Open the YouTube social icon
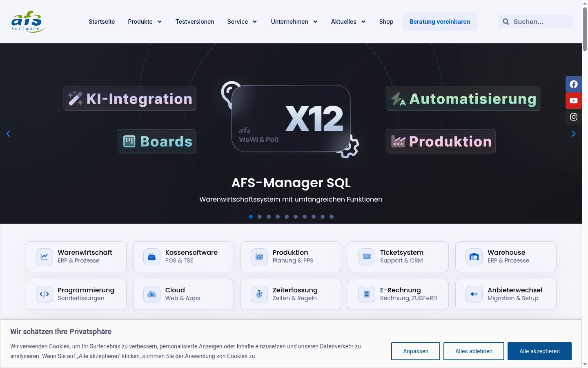The height and width of the screenshot is (368, 588). (x=574, y=101)
